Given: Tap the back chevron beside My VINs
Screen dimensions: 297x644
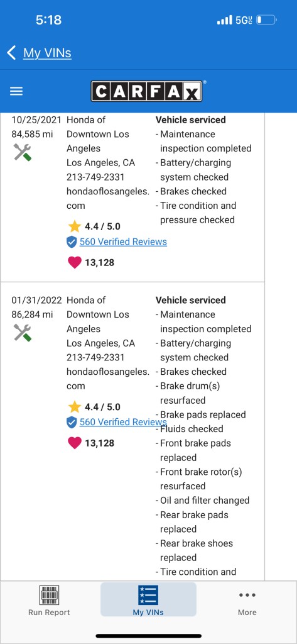Looking at the screenshot, I should 11,53.
